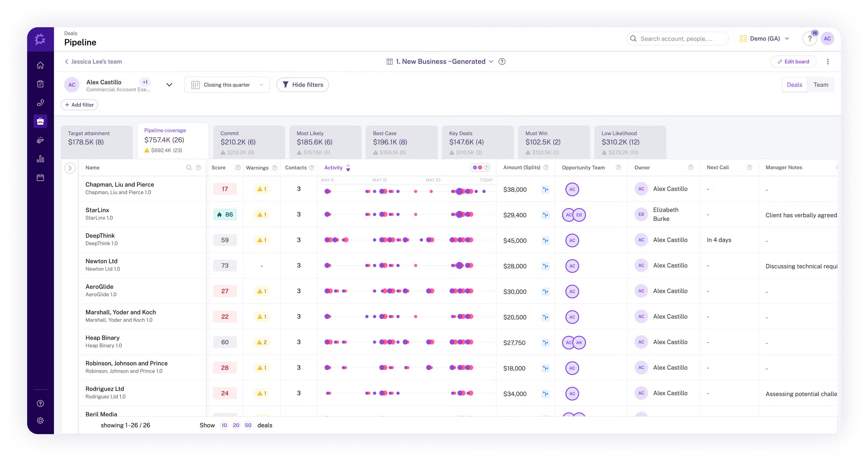Click split icon beside $38,000 amount
The height and width of the screenshot is (461, 868).
point(545,190)
